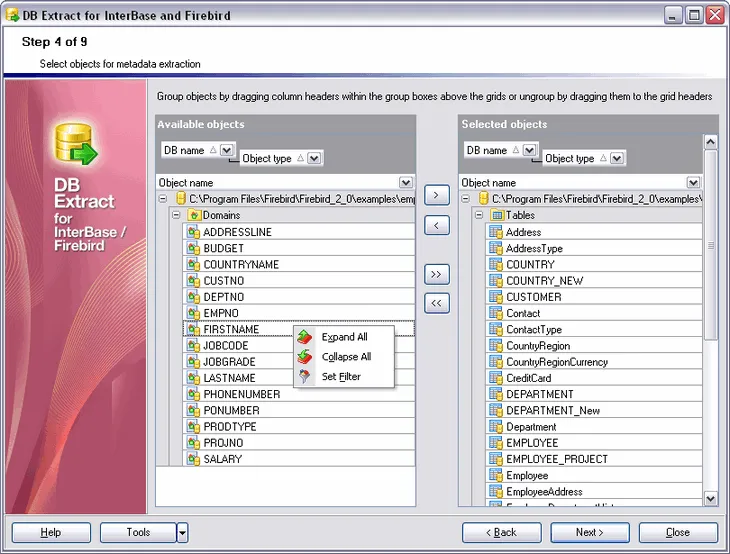This screenshot has width=730, height=554.
Task: Click the EMPNO domain icon
Action: (x=193, y=313)
